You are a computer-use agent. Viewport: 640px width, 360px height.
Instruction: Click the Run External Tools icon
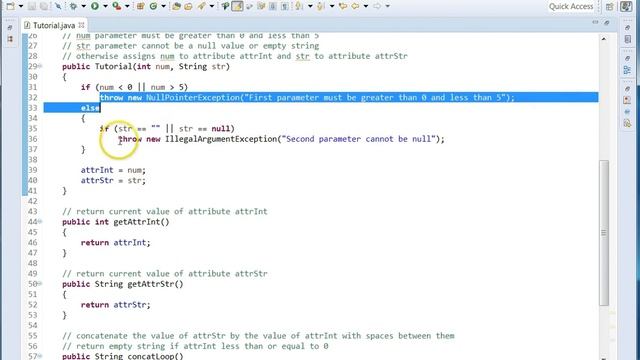117,6
